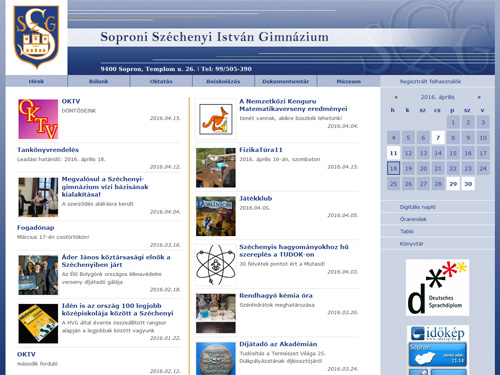Open the OKTV döntőseink headline
This screenshot has height=375, width=500.
tap(71, 101)
